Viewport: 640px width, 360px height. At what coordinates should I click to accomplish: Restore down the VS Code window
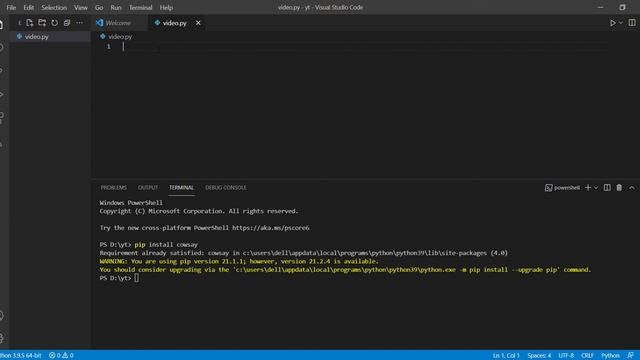(x=622, y=7)
